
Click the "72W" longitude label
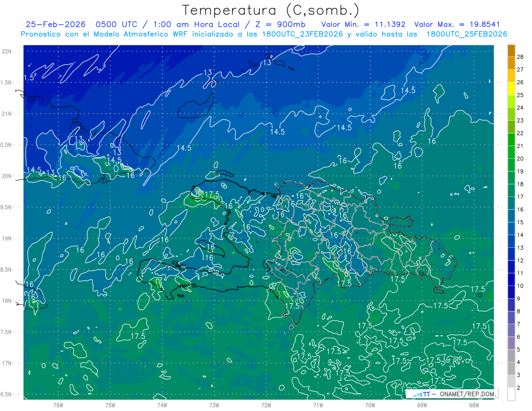click(266, 405)
